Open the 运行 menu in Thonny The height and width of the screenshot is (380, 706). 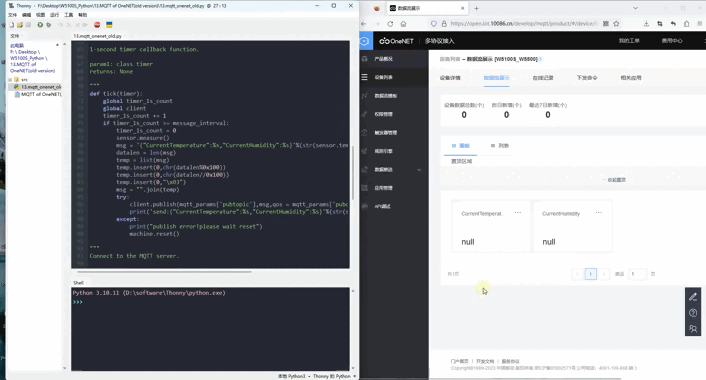[x=54, y=15]
